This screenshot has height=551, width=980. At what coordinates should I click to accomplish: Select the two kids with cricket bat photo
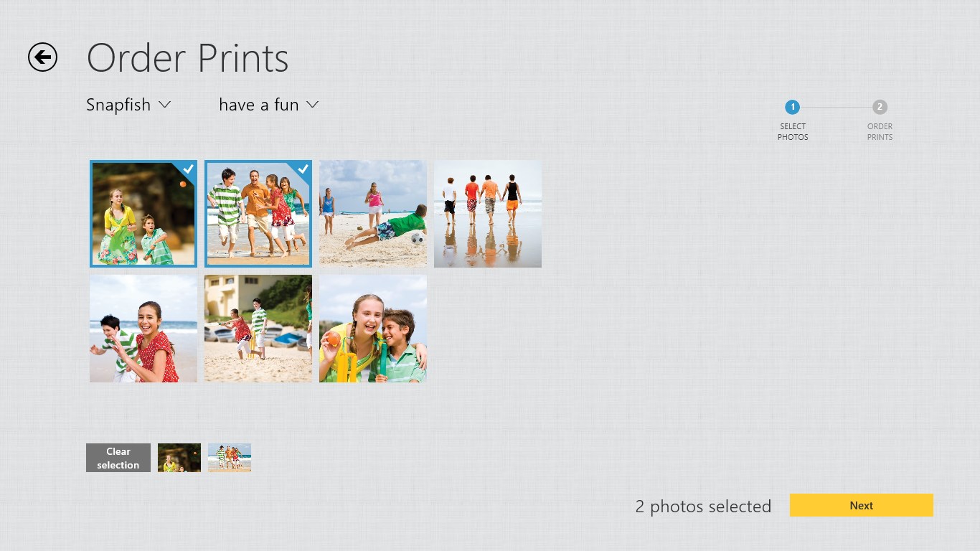pyautogui.click(x=372, y=329)
